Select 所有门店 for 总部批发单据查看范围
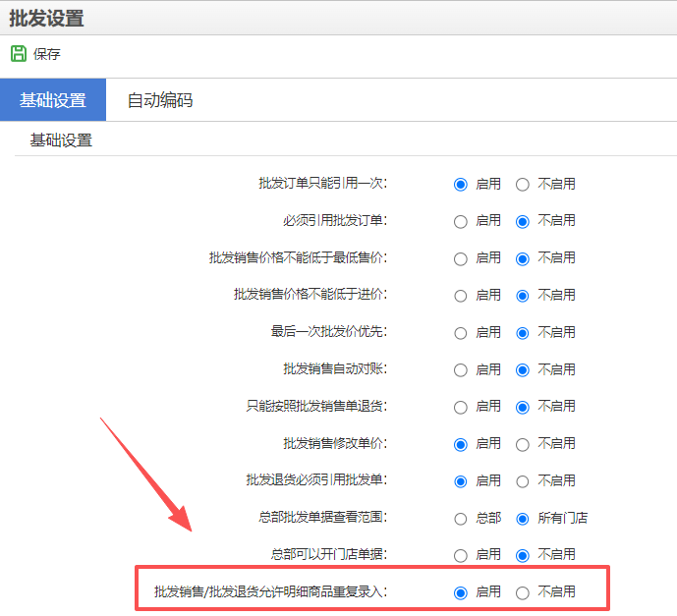 click(x=523, y=519)
